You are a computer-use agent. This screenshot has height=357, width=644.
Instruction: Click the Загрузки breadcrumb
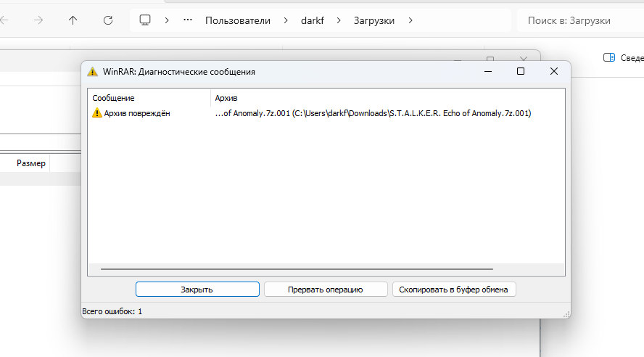(x=374, y=20)
